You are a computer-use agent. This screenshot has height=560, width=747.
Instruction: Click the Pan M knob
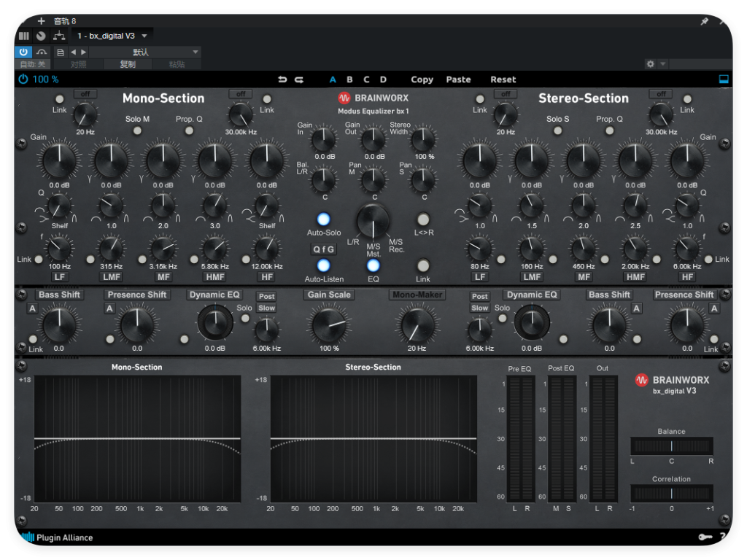pyautogui.click(x=373, y=180)
